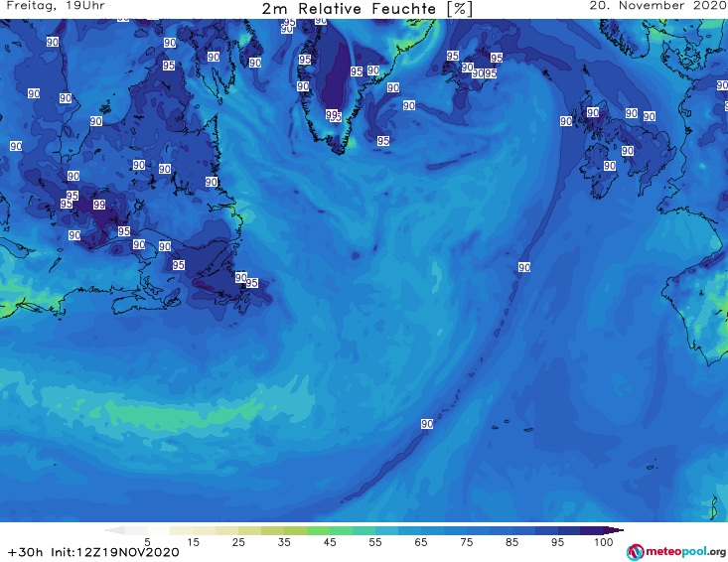The width and height of the screenshot is (728, 562).
Task: Click the legend scale value 5
Action: click(x=147, y=542)
